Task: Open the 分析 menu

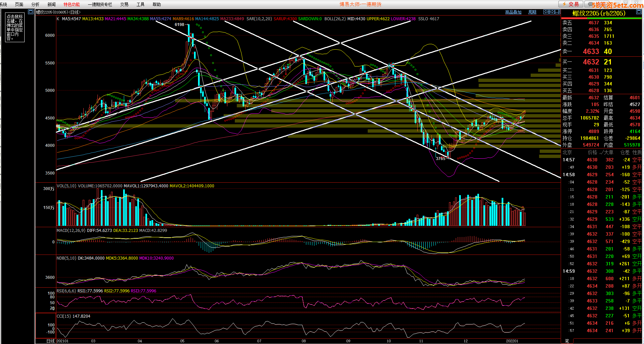Action: pos(35,4)
